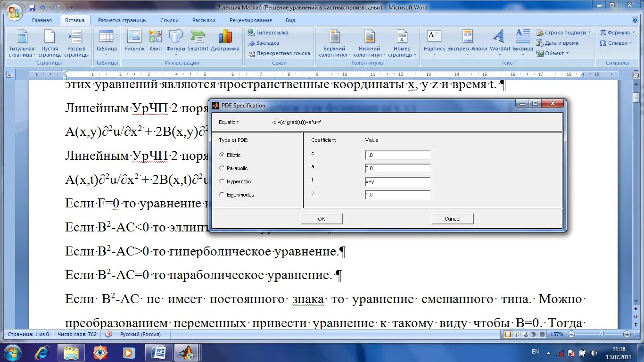Change language Русский (Россия) in status bar
The height and width of the screenshot is (362, 644).
140,334
